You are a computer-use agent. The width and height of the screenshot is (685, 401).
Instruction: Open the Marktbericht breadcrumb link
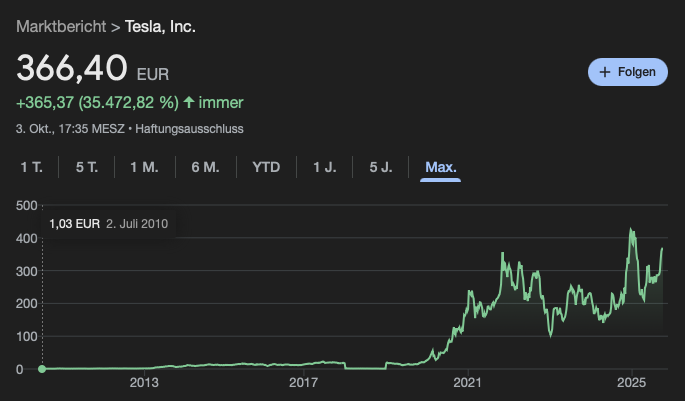click(x=61, y=25)
